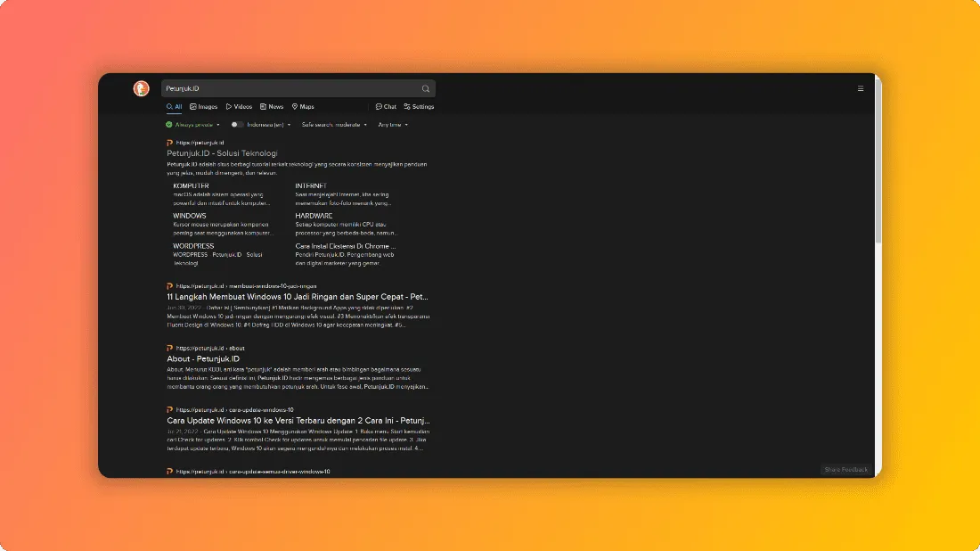Open 11 Langkah Membuat Windows 10 result
The height and width of the screenshot is (551, 980).
(x=298, y=297)
